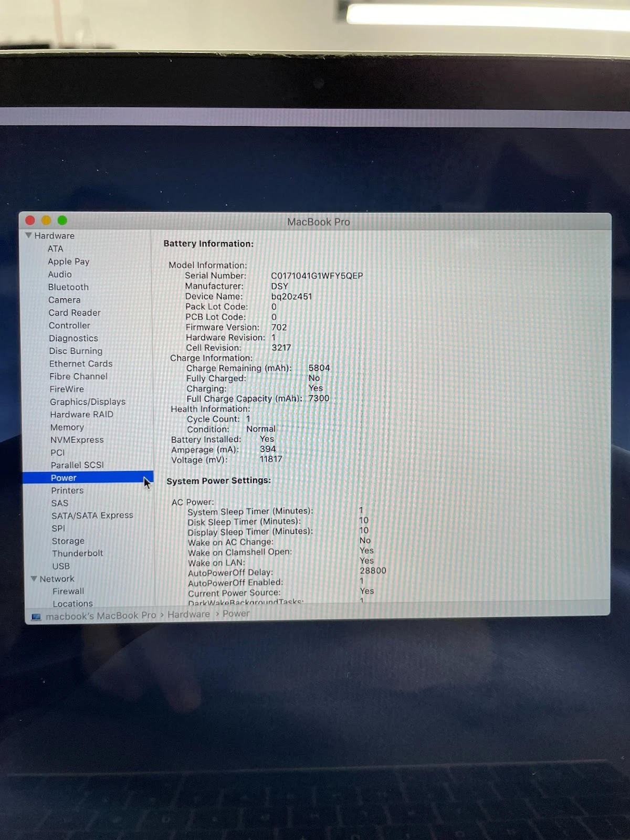This screenshot has width=630, height=840.
Task: Click device name bq20z451
Action: 291,296
